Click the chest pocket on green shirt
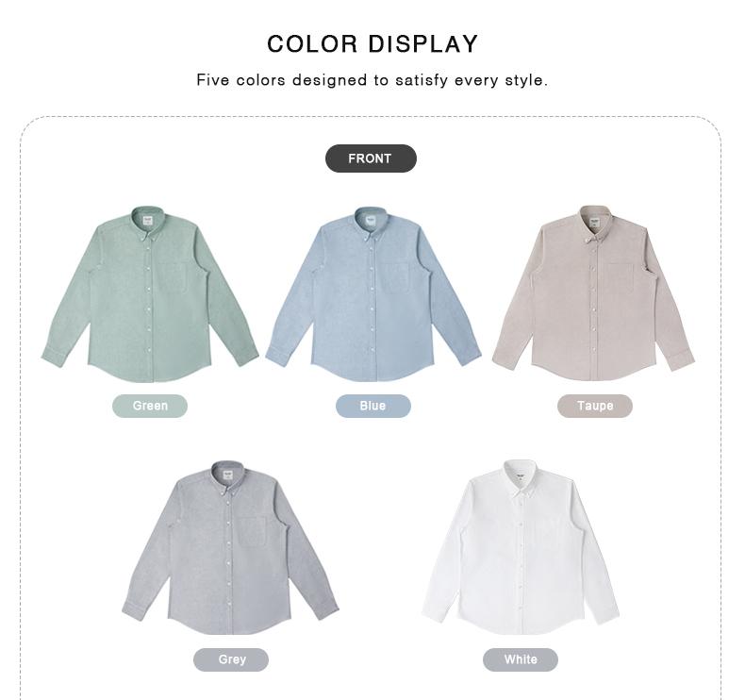 (x=172, y=277)
